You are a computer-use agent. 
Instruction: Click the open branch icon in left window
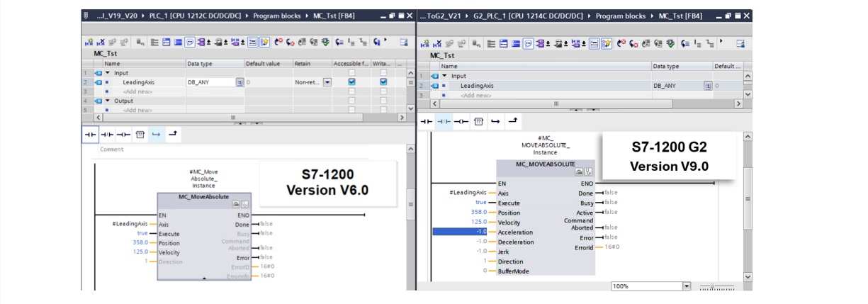click(156, 133)
